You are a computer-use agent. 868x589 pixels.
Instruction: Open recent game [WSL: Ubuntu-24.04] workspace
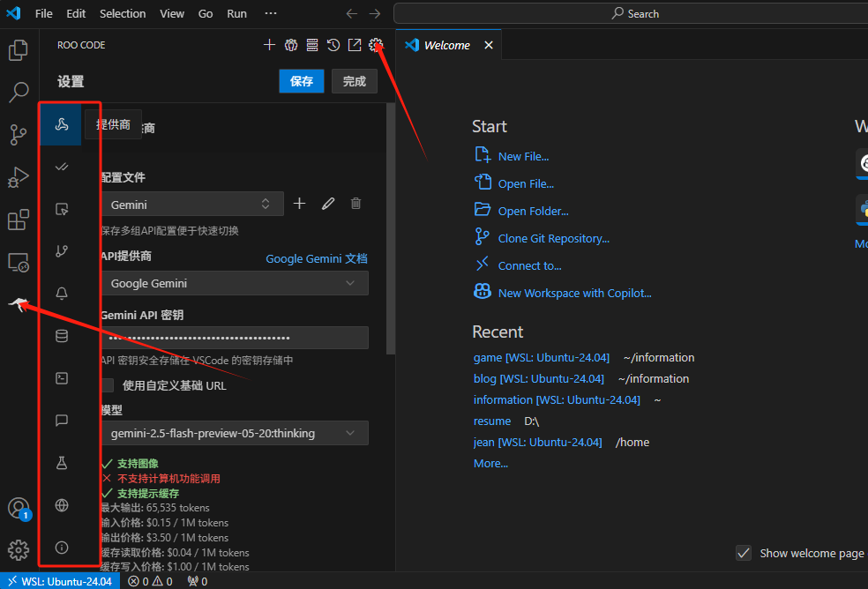click(x=542, y=358)
